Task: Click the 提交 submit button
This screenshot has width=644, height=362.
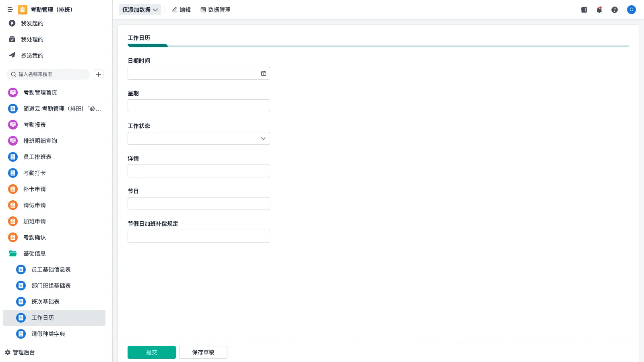Action: [151, 352]
